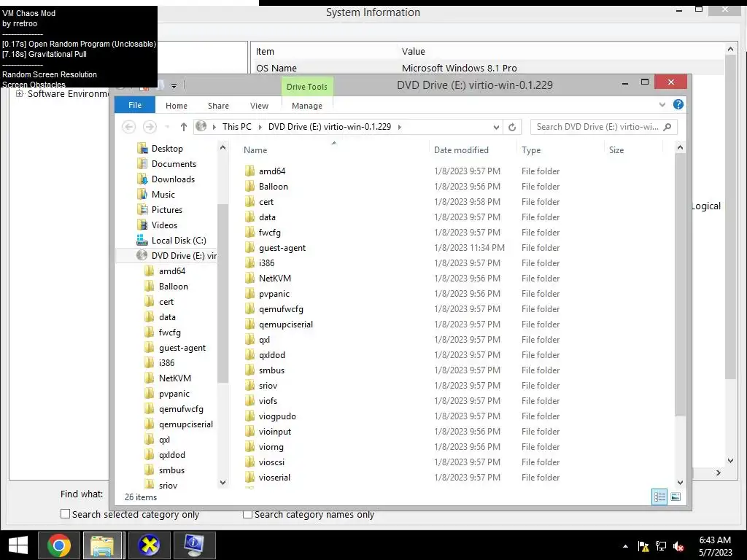Select smbus folder in navigation tree
This screenshot has width=747, height=560.
[x=165, y=470]
